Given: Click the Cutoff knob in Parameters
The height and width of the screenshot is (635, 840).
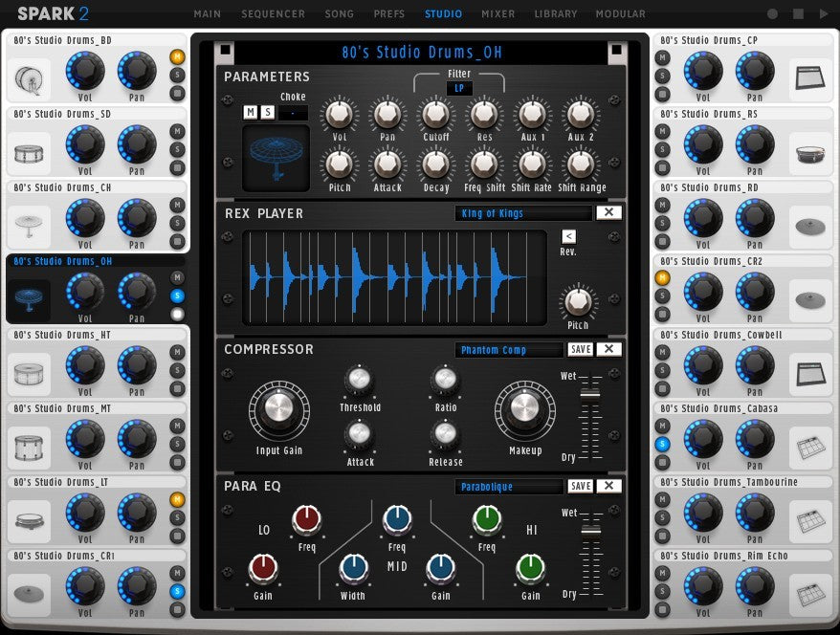Looking at the screenshot, I should coord(436,114).
